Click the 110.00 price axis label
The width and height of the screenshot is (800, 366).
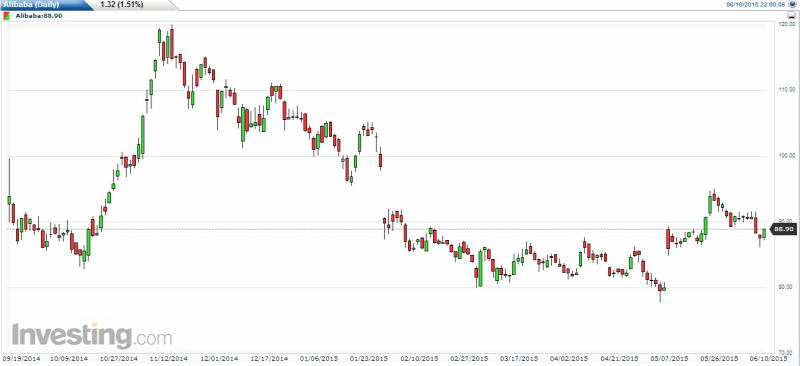(786, 90)
